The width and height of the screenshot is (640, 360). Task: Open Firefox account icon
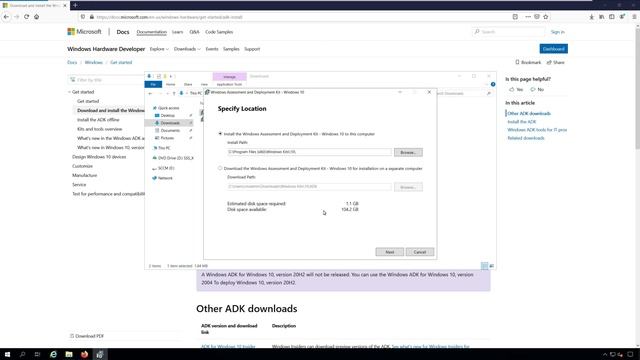click(x=622, y=17)
